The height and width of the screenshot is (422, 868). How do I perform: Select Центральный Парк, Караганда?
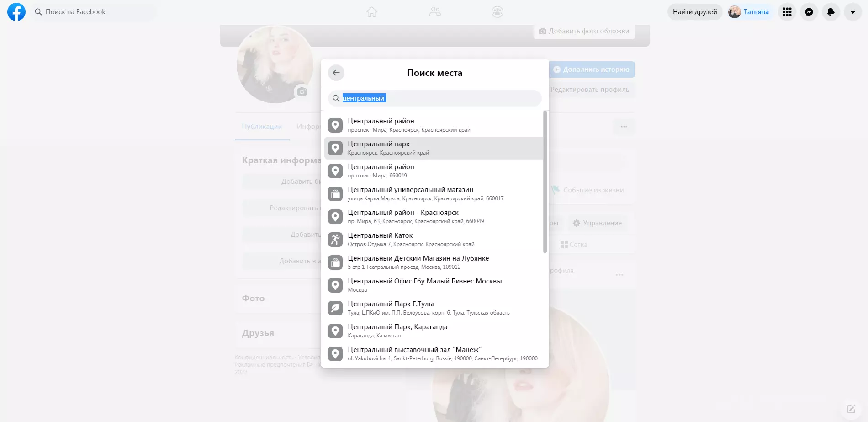tap(434, 331)
